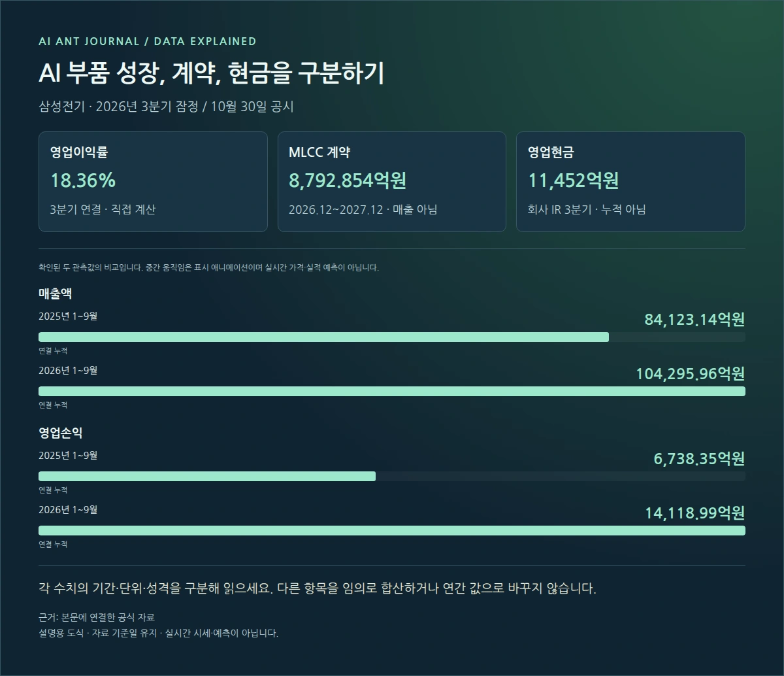Screen dimensions: 784x676
Task: Click the 영업손익 2025년 progress bar
Action: tap(392, 477)
